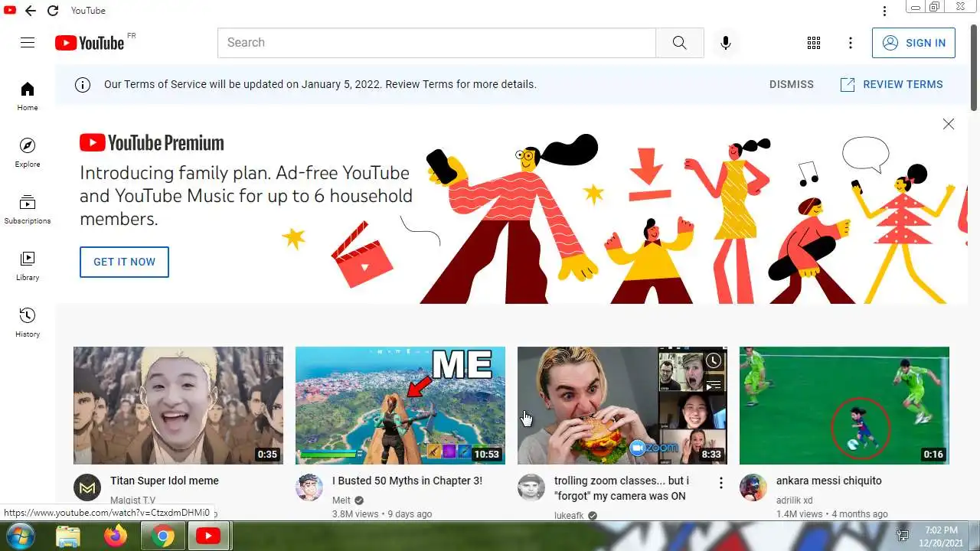Click YouTube app in taskbar
Viewport: 980px width, 551px height.
click(x=208, y=536)
